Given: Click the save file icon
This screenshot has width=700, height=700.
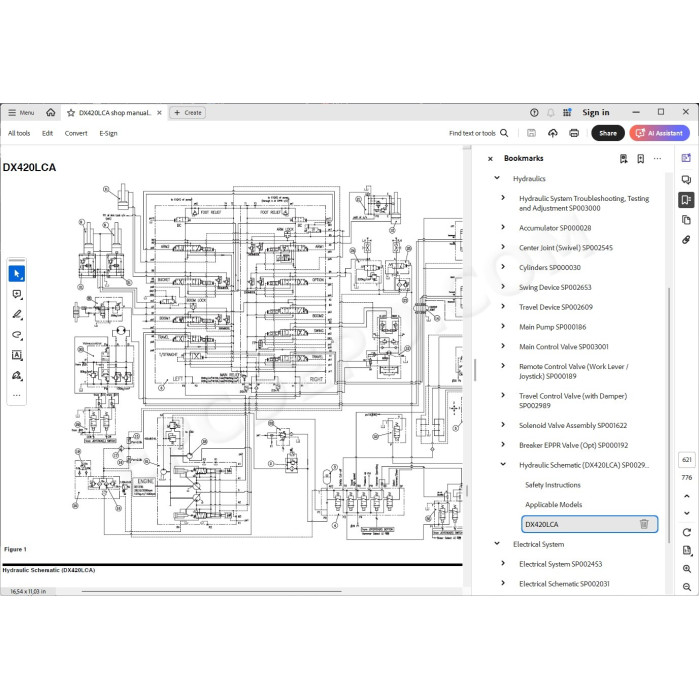Looking at the screenshot, I should tap(531, 133).
